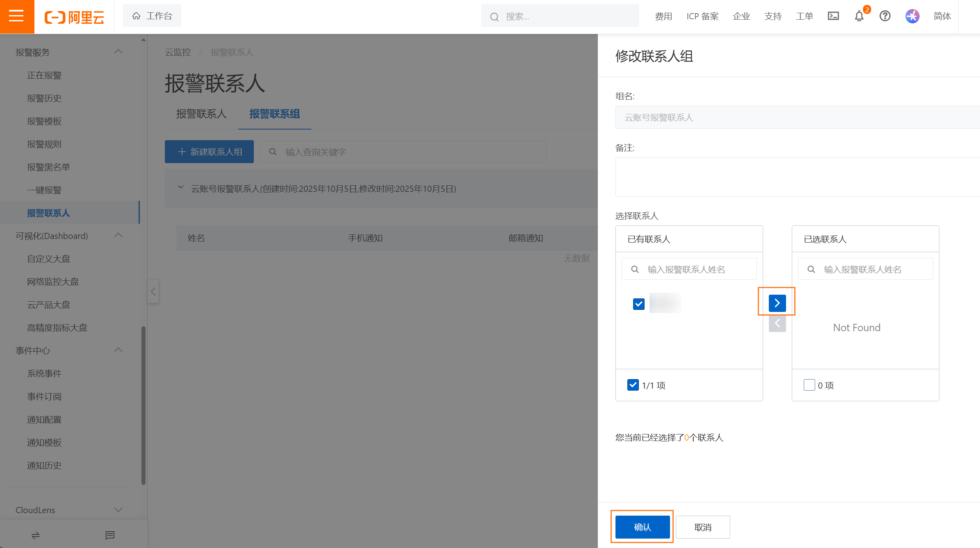This screenshot has height=548, width=980.
Task: Expand the CloudLens section
Action: tap(119, 510)
